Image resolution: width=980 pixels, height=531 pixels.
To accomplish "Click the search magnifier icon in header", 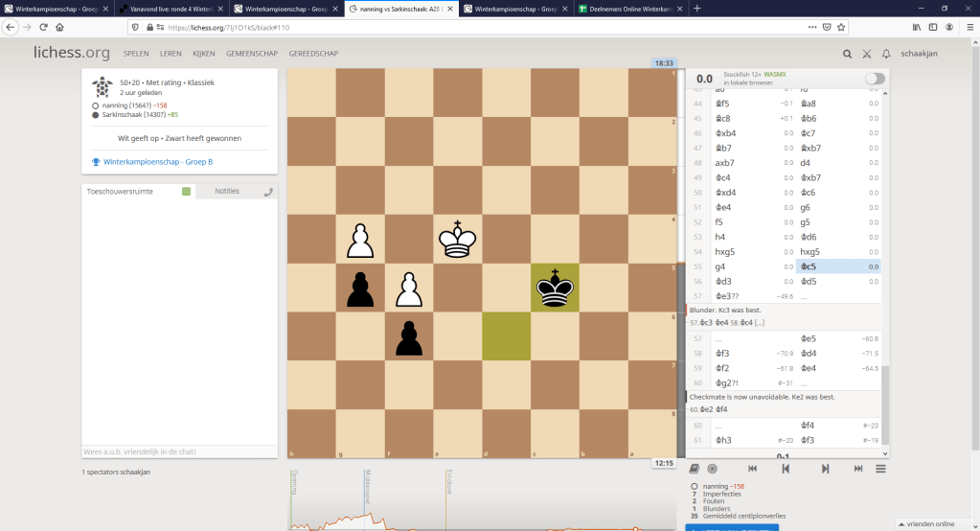I will click(848, 54).
